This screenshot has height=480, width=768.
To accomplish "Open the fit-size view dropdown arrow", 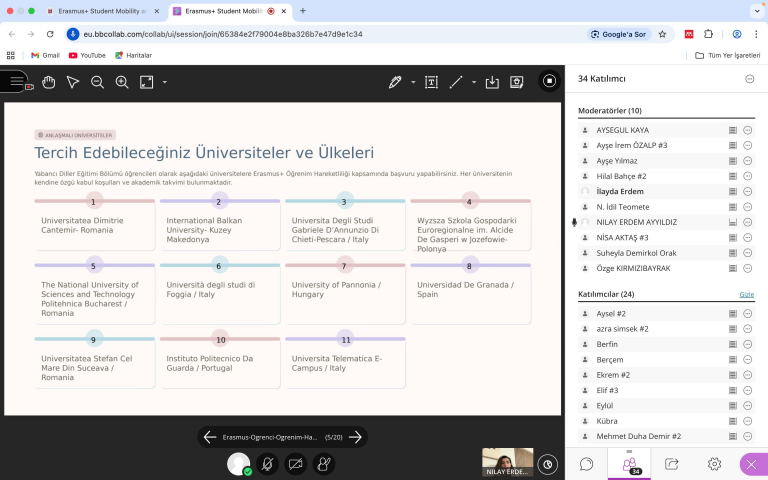I will point(165,82).
